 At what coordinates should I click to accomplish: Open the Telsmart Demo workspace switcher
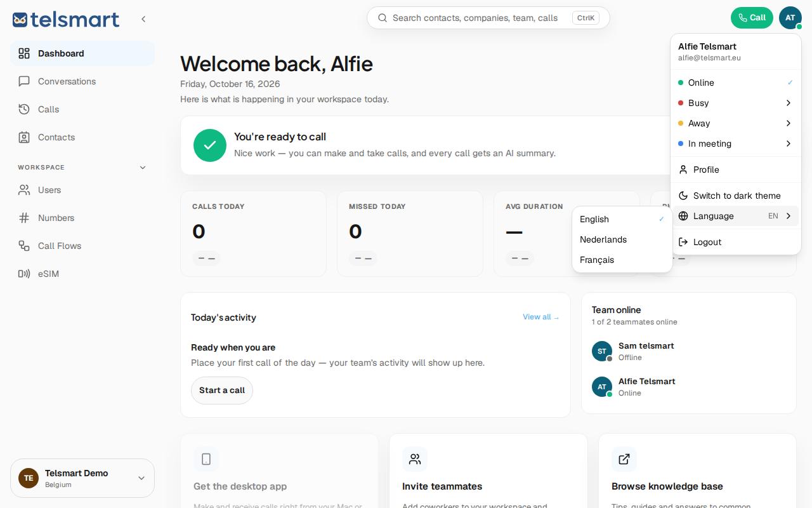point(82,478)
